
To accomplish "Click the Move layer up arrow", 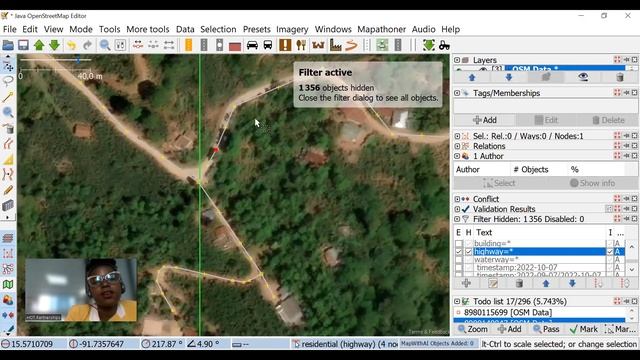I will [472, 78].
